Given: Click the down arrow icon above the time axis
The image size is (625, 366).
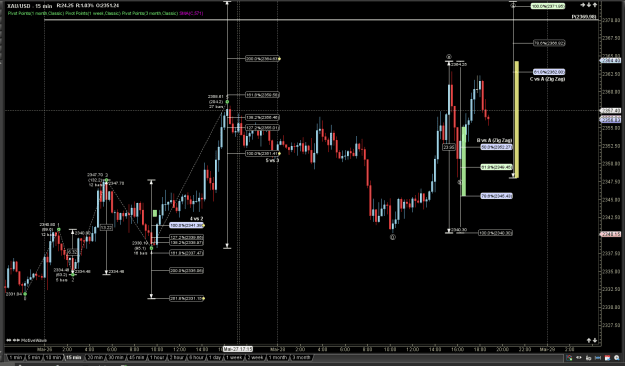Looking at the screenshot, I should click(x=595, y=340).
